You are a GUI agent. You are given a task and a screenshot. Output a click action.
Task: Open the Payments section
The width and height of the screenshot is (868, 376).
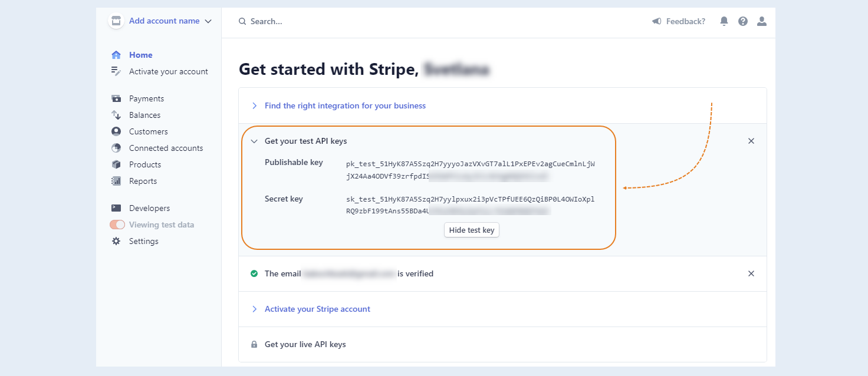(146, 98)
